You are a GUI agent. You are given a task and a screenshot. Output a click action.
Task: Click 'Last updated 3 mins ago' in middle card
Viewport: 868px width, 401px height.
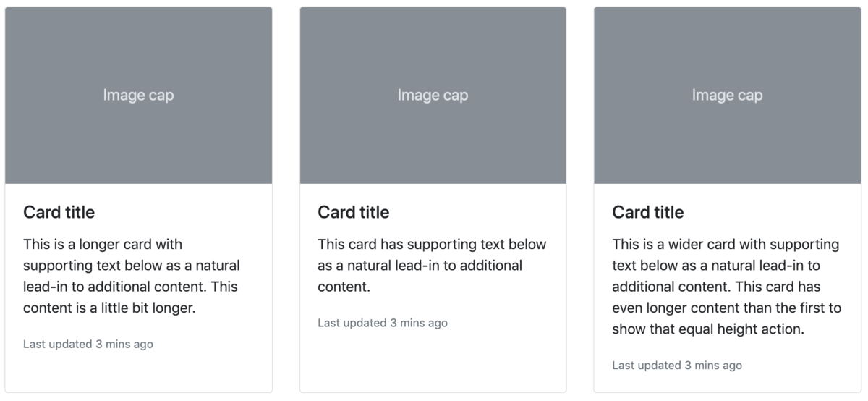383,323
